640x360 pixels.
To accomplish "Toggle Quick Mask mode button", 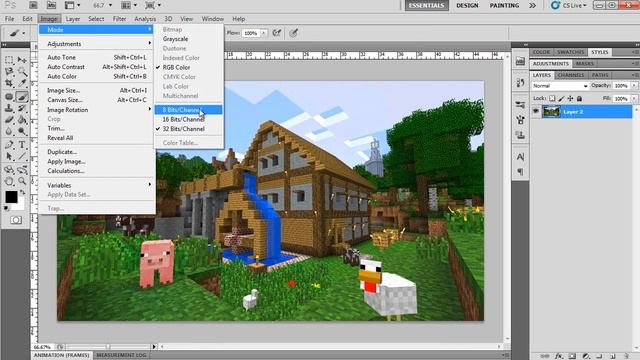I will 16,220.
